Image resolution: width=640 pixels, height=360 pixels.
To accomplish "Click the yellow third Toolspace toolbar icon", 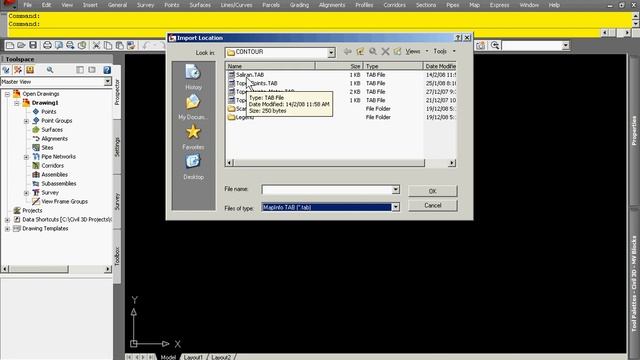I will [30, 70].
